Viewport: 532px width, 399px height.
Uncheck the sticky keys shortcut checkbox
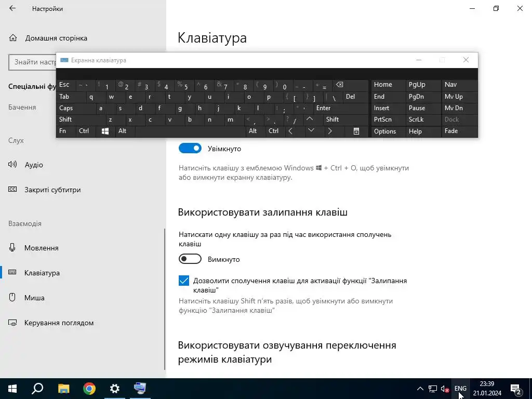point(184,281)
